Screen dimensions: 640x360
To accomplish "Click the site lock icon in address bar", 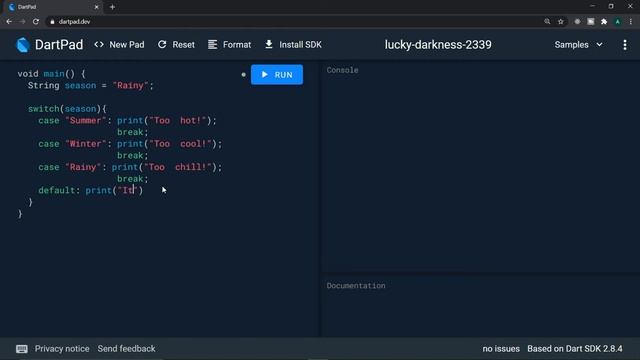I will 52,22.
